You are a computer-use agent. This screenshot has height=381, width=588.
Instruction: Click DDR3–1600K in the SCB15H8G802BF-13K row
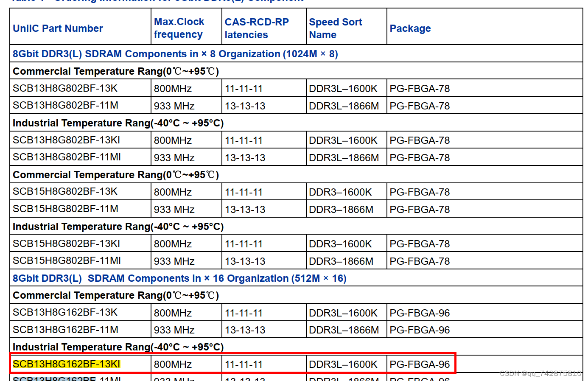pyautogui.click(x=340, y=192)
